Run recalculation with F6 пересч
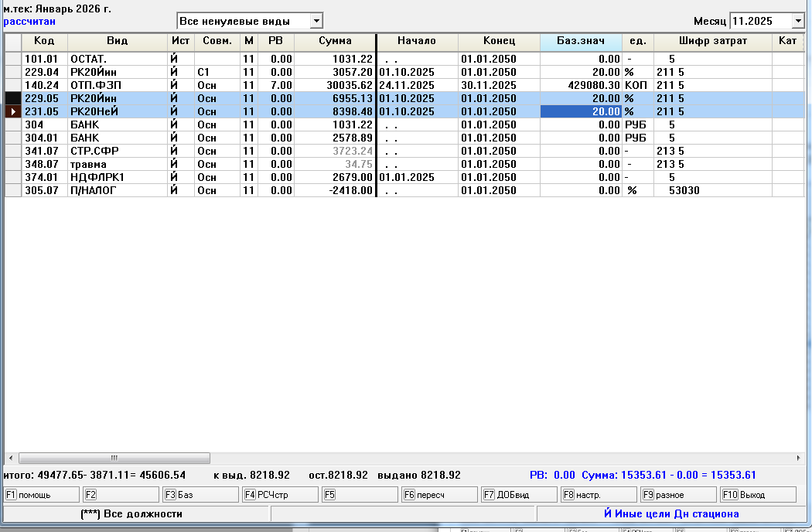The height and width of the screenshot is (532, 812). [439, 495]
